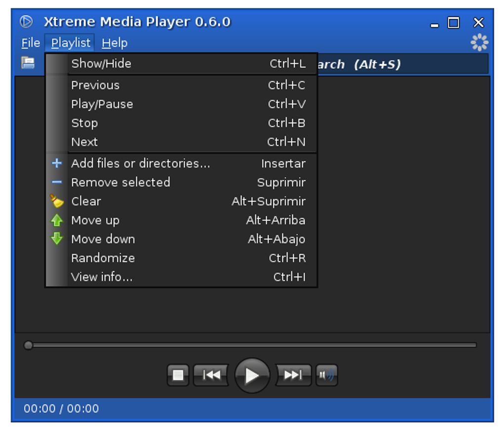Image resolution: width=504 pixels, height=435 pixels.
Task: Maximize the media player window
Action: 454,23
